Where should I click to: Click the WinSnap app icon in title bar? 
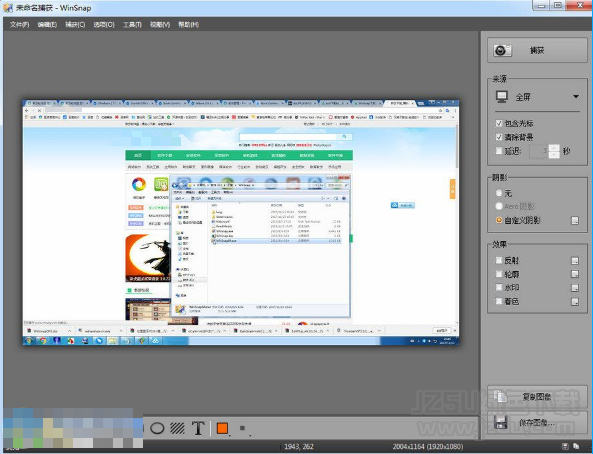pyautogui.click(x=7, y=8)
